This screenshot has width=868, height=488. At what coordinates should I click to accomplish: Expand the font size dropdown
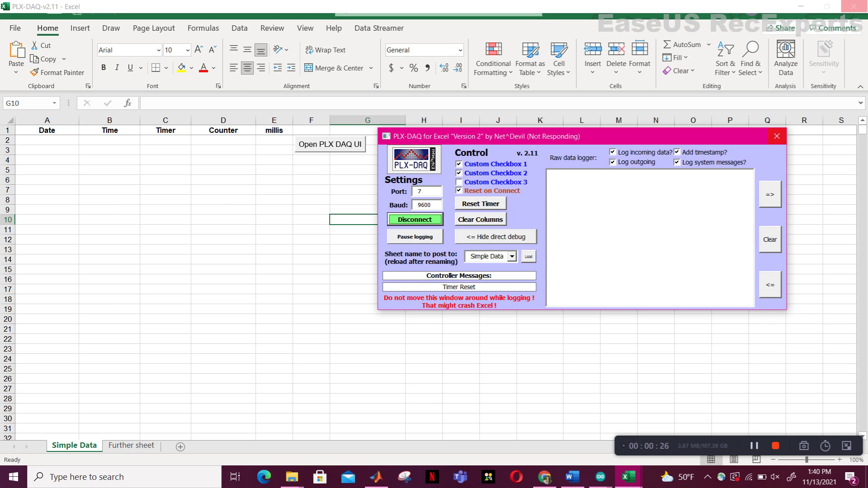[x=188, y=50]
